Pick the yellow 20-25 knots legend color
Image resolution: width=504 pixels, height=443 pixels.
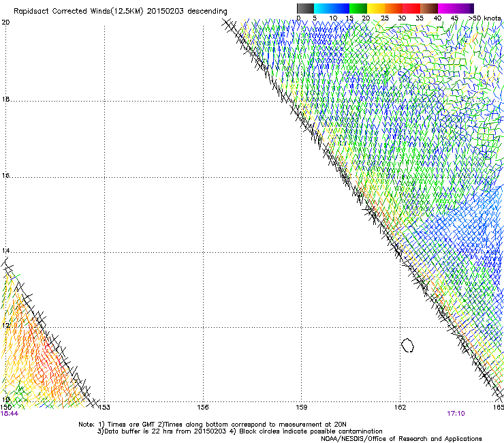376,8
